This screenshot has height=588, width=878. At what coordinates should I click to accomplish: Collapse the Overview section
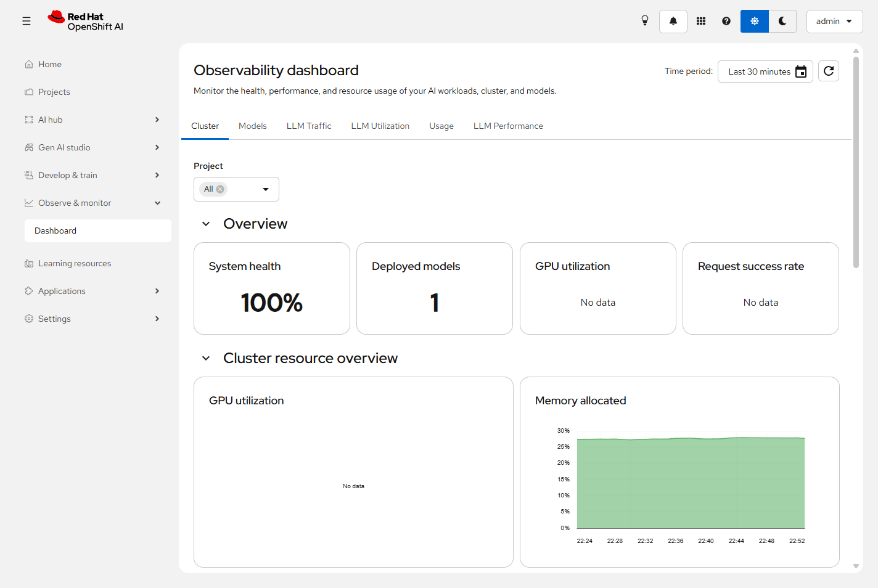tap(206, 224)
